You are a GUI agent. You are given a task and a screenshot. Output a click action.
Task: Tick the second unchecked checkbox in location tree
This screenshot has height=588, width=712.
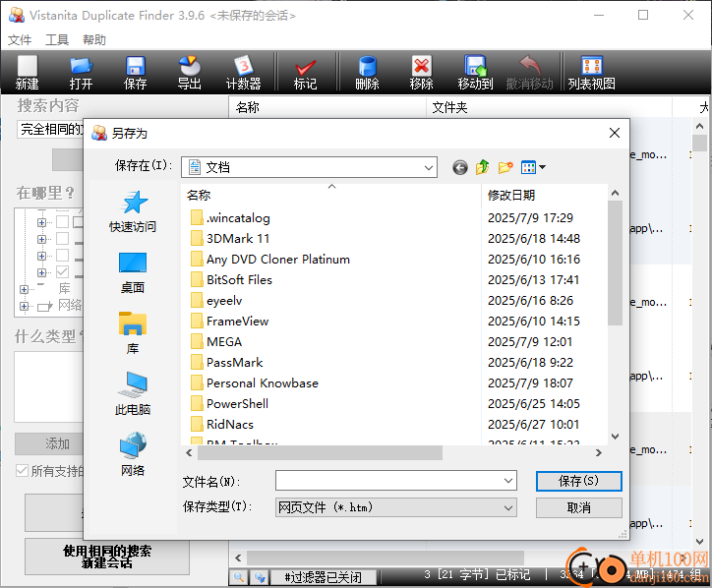[62, 239]
